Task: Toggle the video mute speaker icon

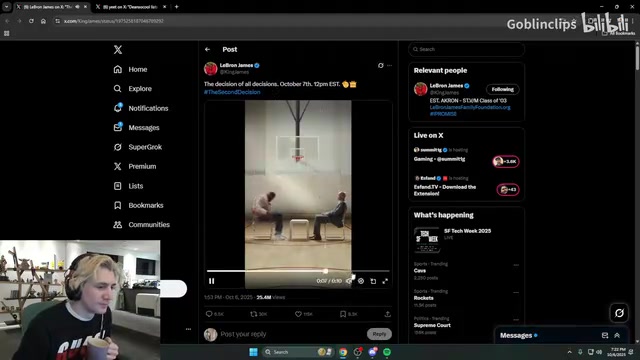Action: click(x=349, y=281)
